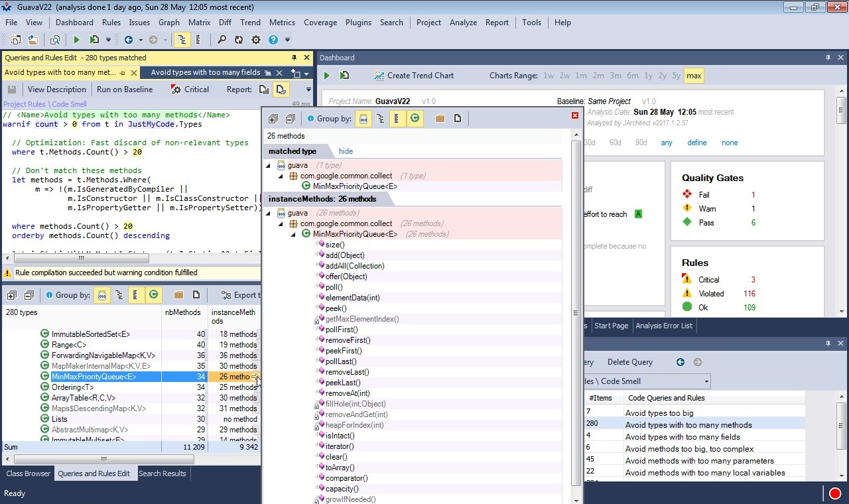Click Delete Query button
This screenshot has height=504, width=849.
[630, 362]
